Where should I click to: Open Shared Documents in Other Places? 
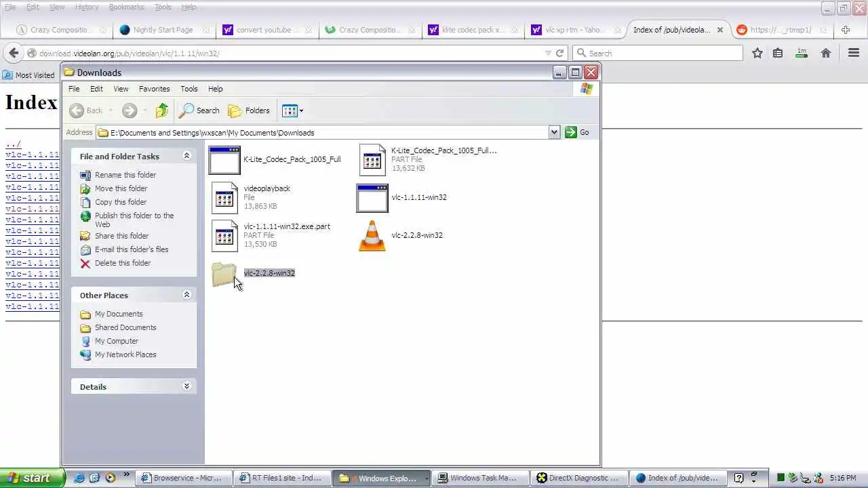coord(125,327)
